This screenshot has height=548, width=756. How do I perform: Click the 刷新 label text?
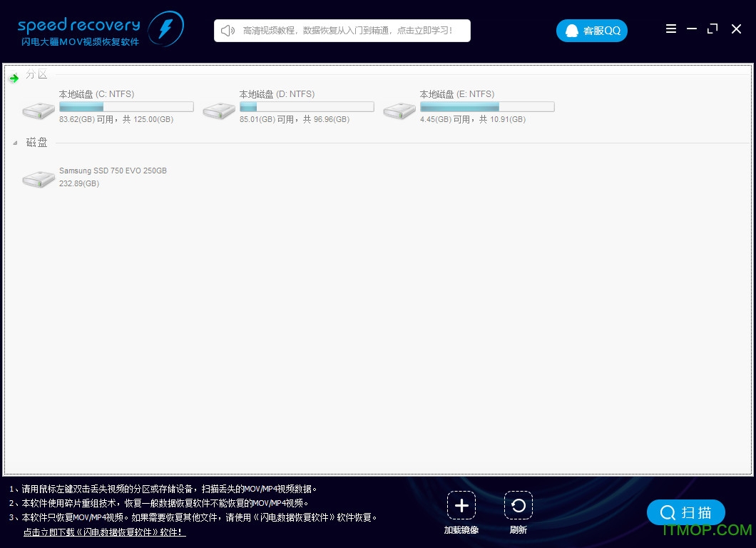(x=519, y=529)
